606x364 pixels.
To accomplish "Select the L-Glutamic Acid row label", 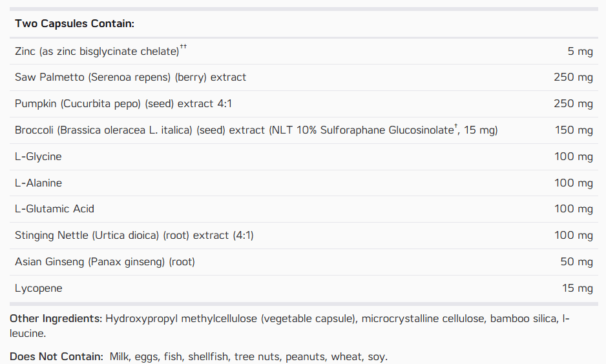I will (x=54, y=209).
